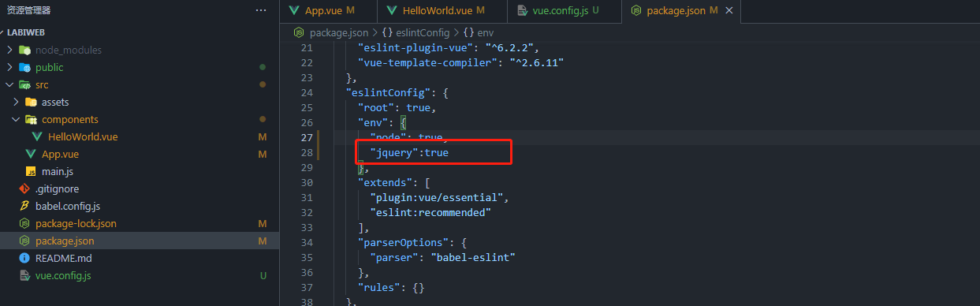Viewport: 980px width, 306px height.
Task: Click "eslint:recommended" string on line 32
Action: (430, 212)
